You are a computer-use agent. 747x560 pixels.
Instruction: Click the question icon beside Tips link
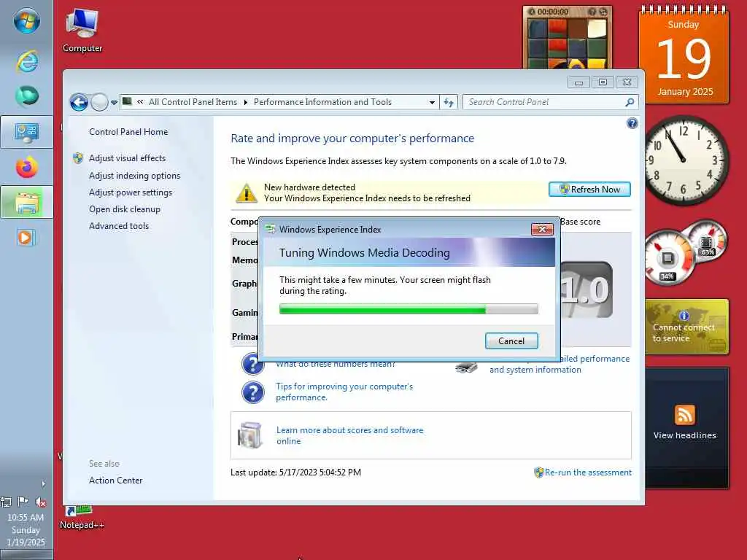coord(252,392)
